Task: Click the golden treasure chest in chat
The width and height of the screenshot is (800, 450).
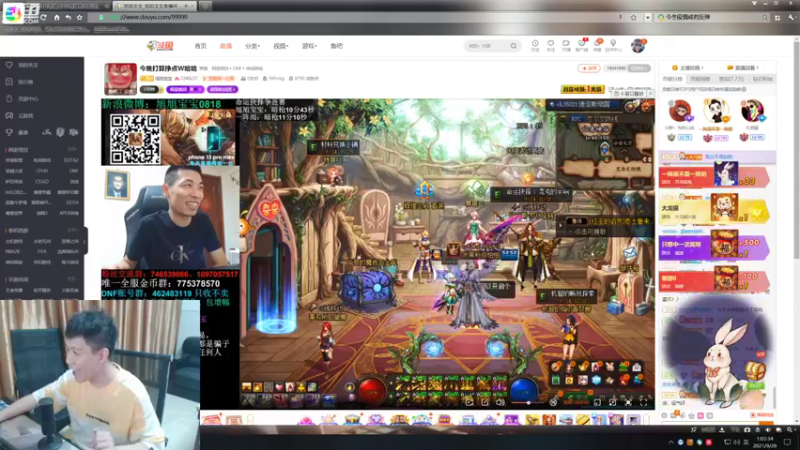Action: [x=755, y=370]
